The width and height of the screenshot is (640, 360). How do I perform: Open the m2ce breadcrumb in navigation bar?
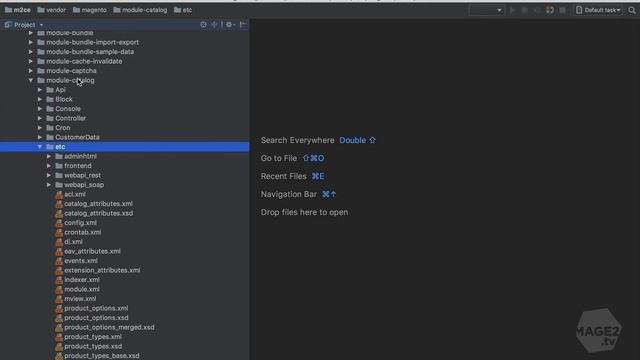(18, 10)
